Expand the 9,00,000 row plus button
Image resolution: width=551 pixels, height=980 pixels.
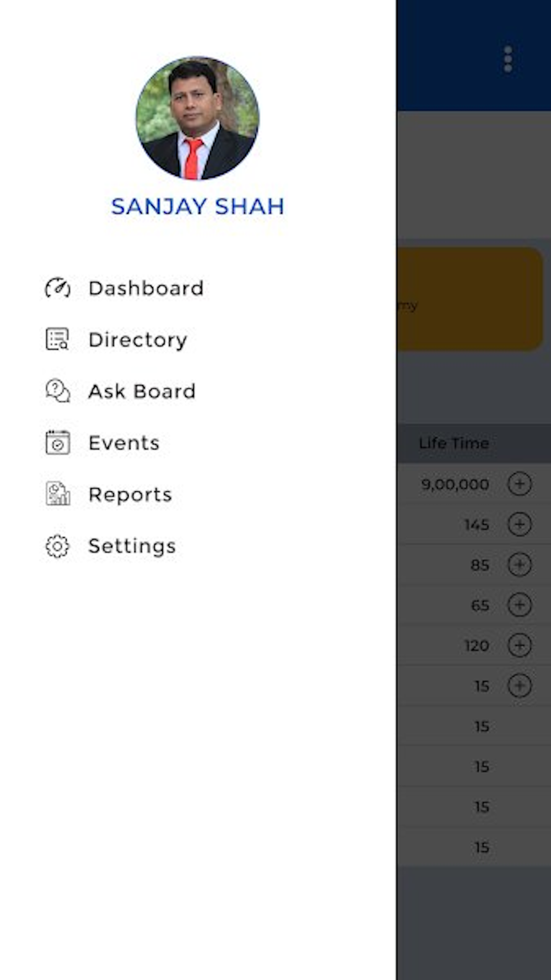519,484
